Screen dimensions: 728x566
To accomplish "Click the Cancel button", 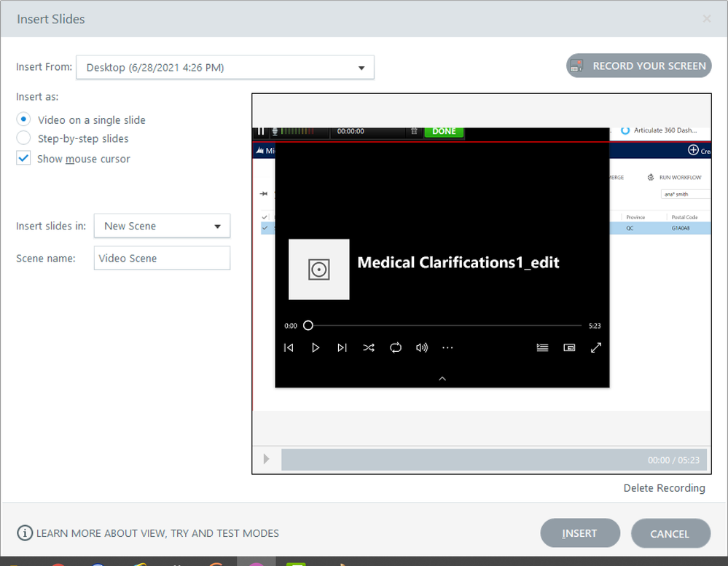I will (x=670, y=533).
